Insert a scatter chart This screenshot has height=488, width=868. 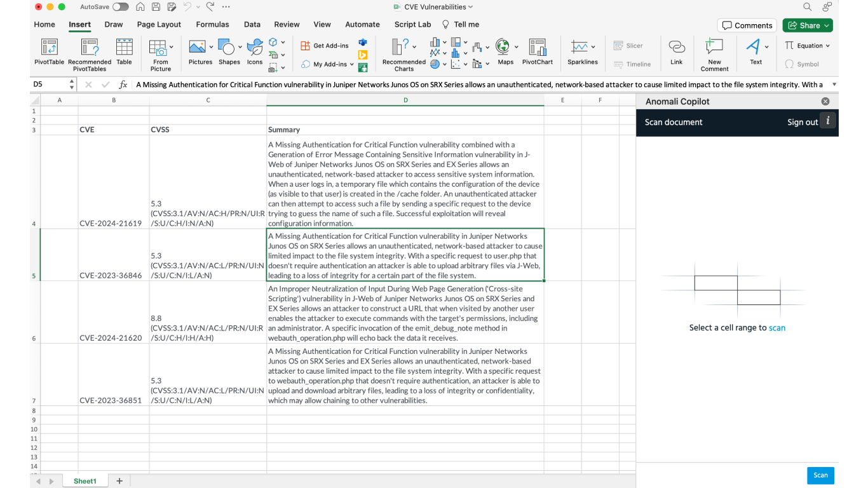click(x=456, y=64)
